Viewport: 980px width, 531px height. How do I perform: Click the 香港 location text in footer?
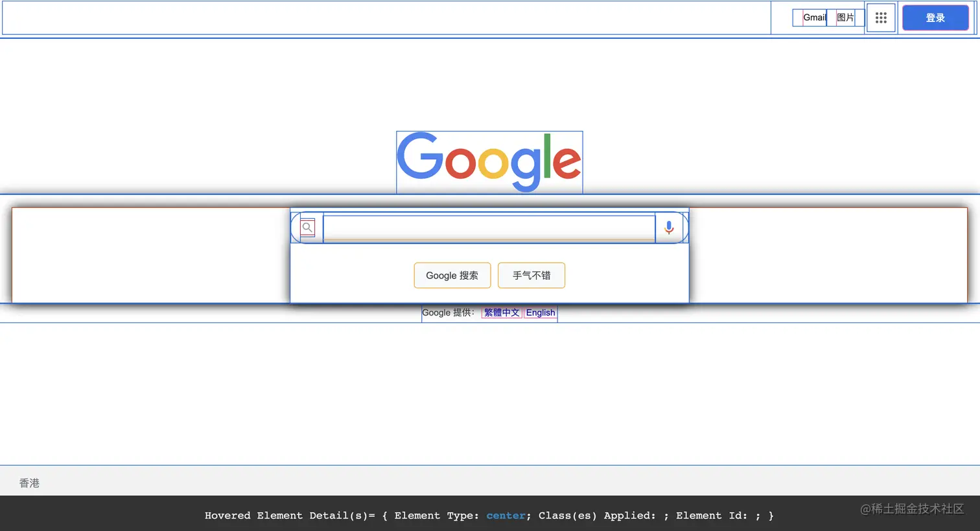click(29, 483)
